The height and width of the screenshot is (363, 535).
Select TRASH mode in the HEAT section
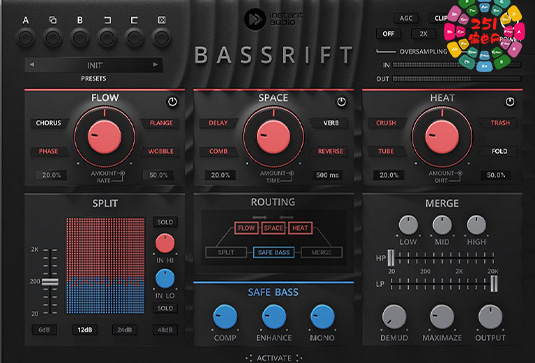click(x=500, y=123)
